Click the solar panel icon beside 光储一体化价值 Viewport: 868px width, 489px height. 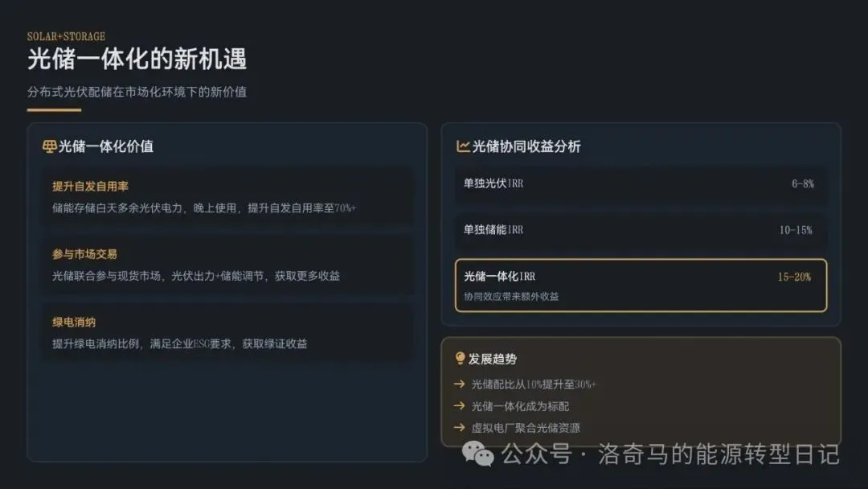pos(49,146)
